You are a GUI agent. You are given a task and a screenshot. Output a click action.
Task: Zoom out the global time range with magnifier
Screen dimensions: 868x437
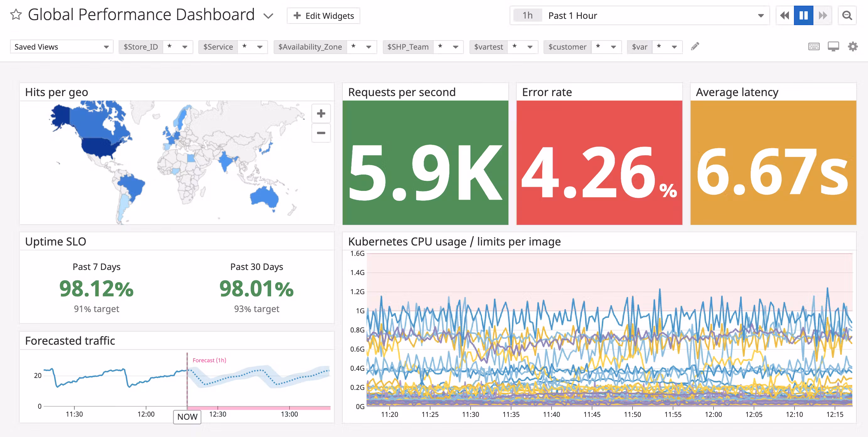847,15
